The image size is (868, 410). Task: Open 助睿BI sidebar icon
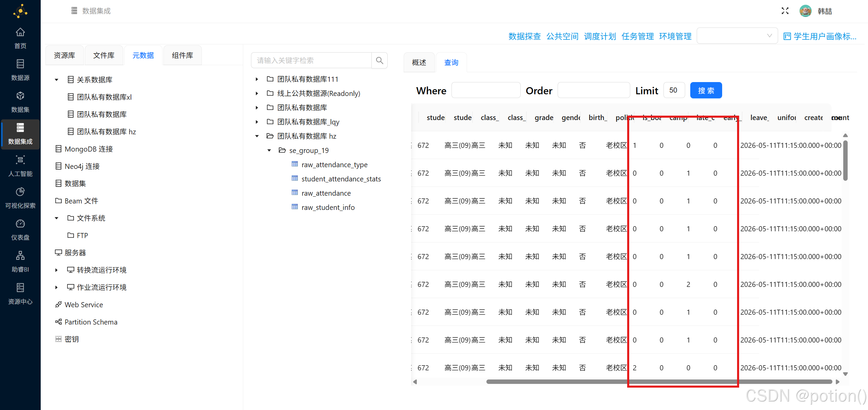[x=20, y=255]
